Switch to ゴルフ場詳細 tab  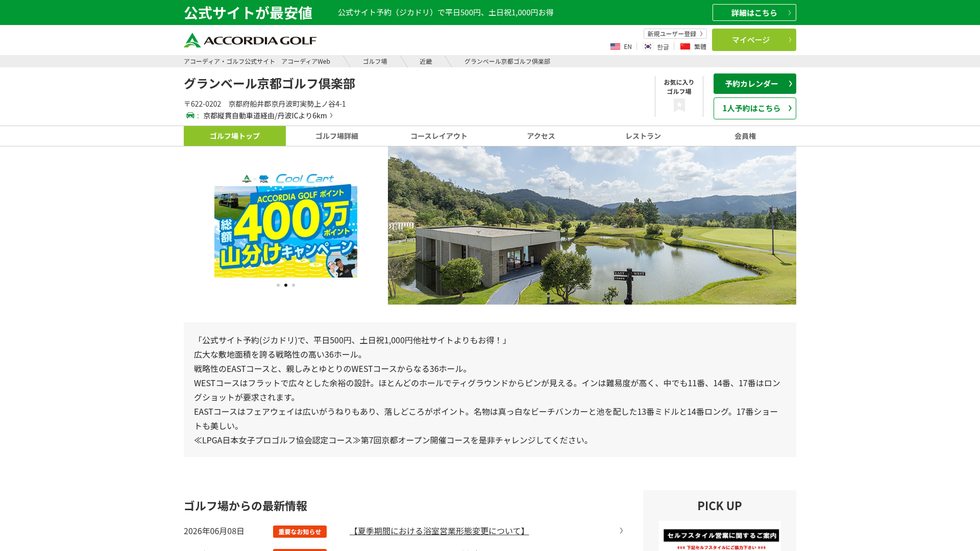337,136
